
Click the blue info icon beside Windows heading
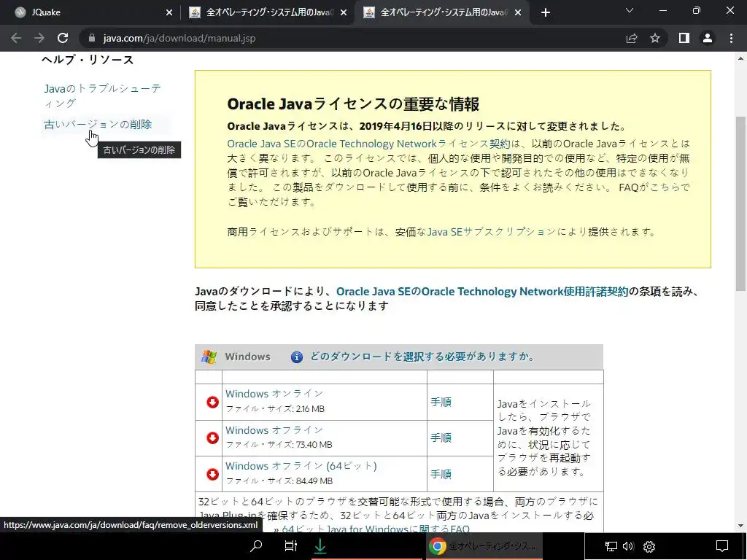pyautogui.click(x=297, y=357)
